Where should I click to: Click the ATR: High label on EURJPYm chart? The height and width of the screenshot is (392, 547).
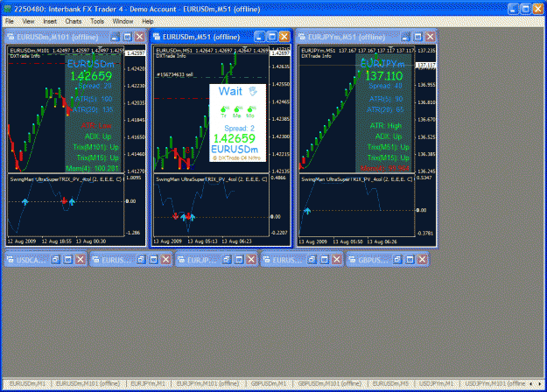click(x=386, y=125)
